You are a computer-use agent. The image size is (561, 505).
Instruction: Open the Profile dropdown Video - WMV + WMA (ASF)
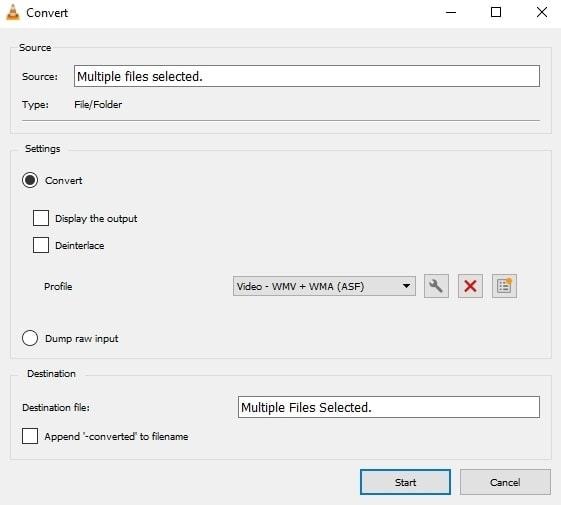click(x=324, y=286)
